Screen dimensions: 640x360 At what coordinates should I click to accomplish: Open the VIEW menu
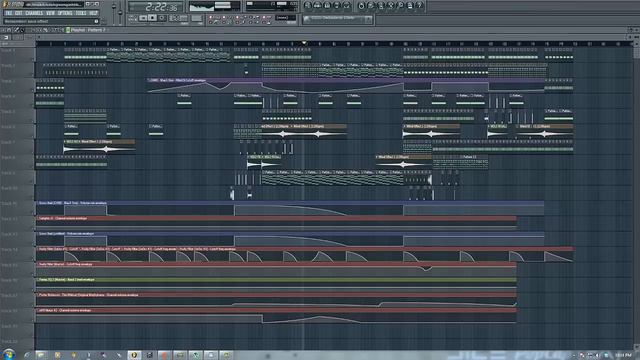pyautogui.click(x=50, y=13)
